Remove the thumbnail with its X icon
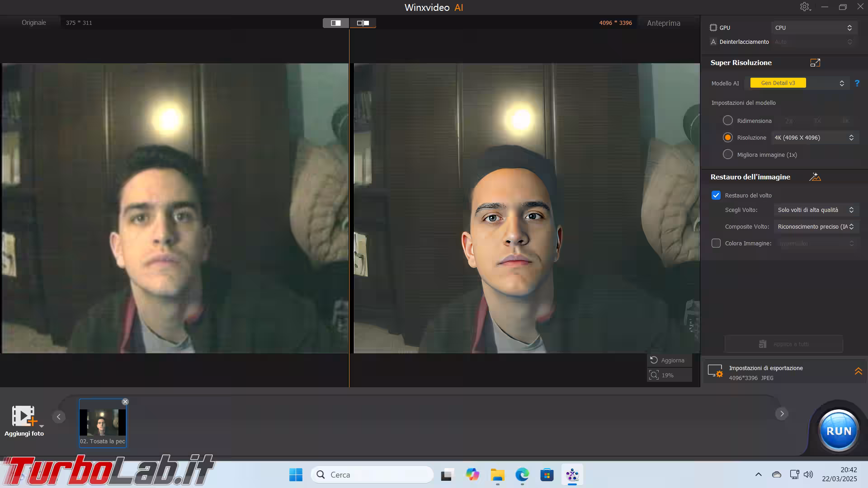The image size is (868, 488). point(125,402)
